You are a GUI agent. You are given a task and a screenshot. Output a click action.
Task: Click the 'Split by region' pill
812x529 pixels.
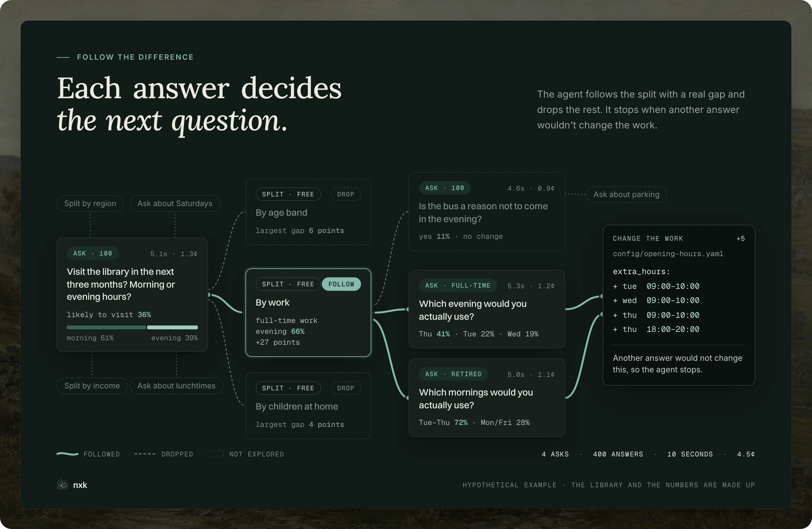point(90,204)
